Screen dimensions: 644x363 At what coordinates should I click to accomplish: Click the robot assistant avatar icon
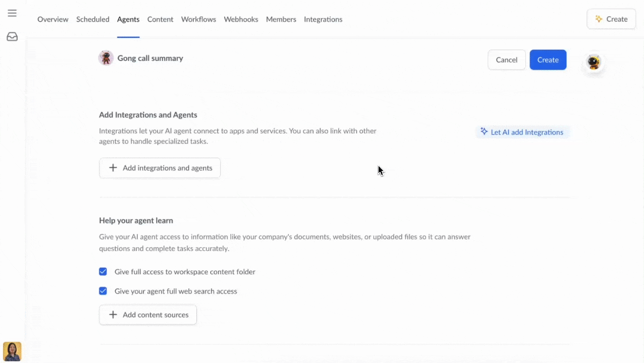tap(594, 62)
